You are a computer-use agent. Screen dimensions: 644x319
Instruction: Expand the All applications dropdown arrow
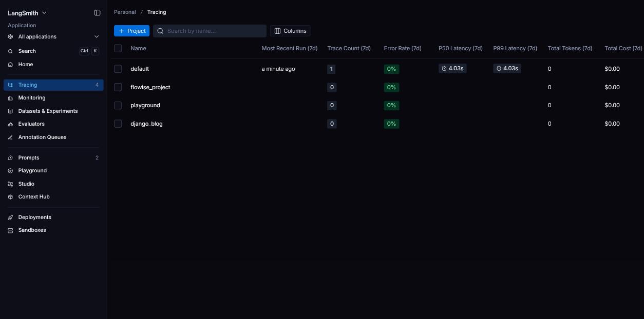click(97, 37)
